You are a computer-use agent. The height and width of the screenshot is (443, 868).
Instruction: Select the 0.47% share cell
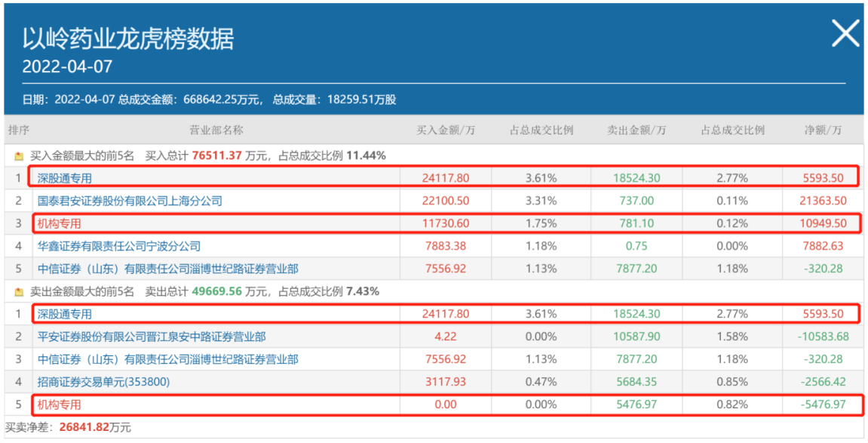click(x=541, y=382)
